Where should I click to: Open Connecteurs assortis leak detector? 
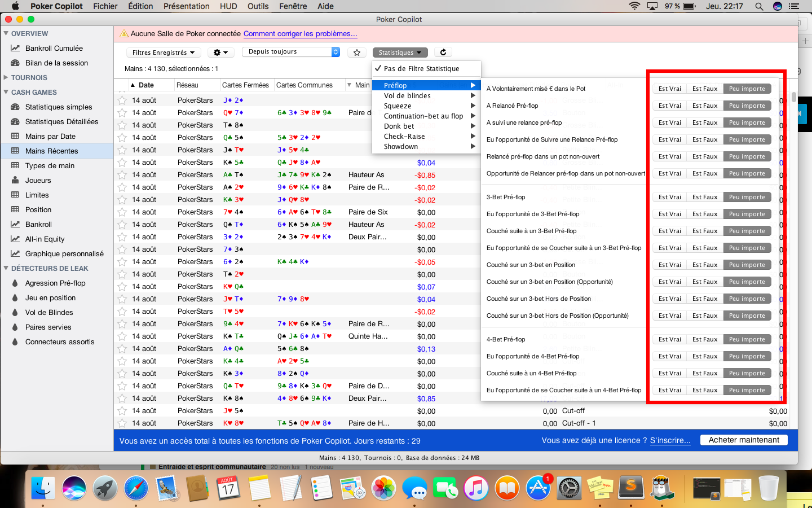(x=60, y=342)
